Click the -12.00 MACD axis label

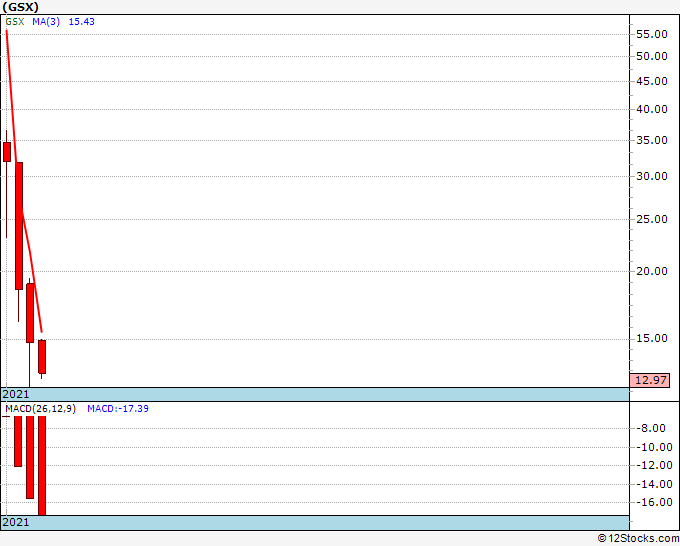coord(654,465)
